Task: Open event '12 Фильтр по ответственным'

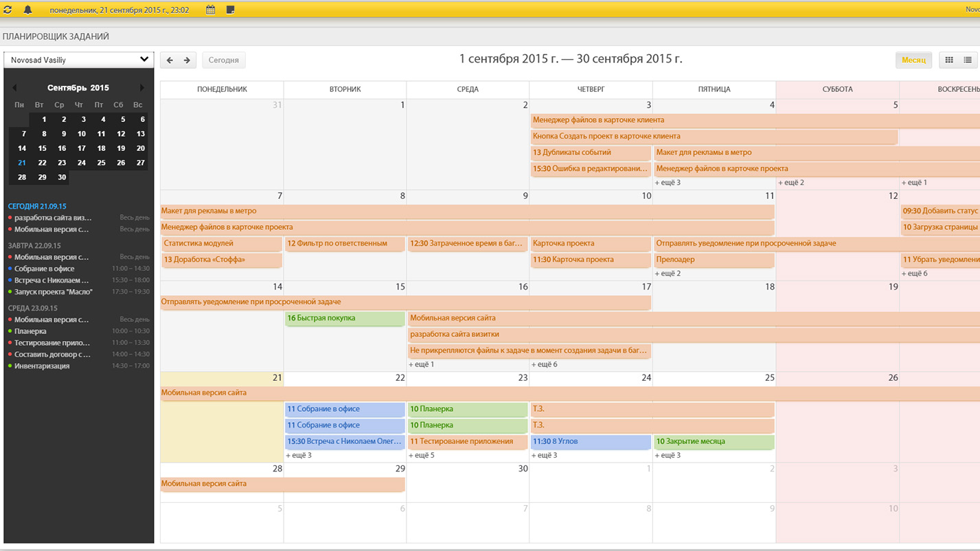Action: click(x=345, y=244)
